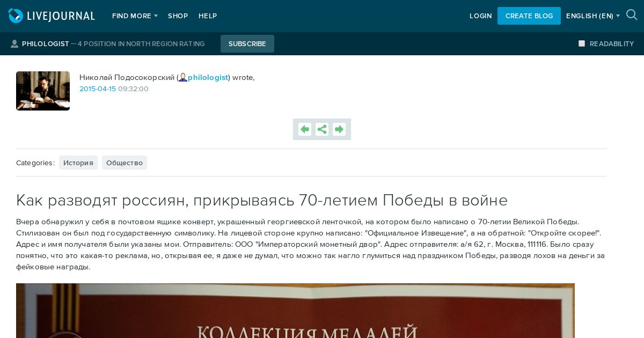The image size is (644, 338).
Task: Click the share icon
Action: click(x=322, y=129)
